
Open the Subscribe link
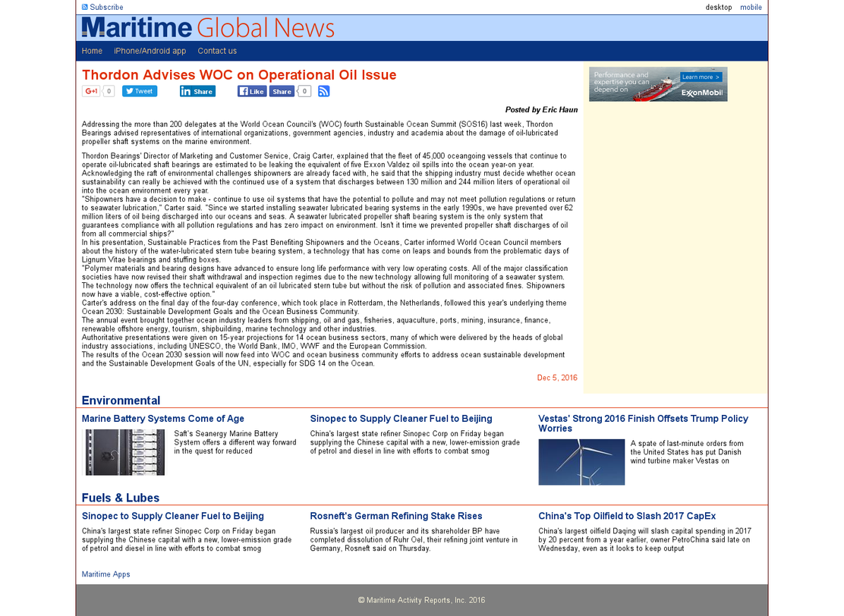[106, 7]
